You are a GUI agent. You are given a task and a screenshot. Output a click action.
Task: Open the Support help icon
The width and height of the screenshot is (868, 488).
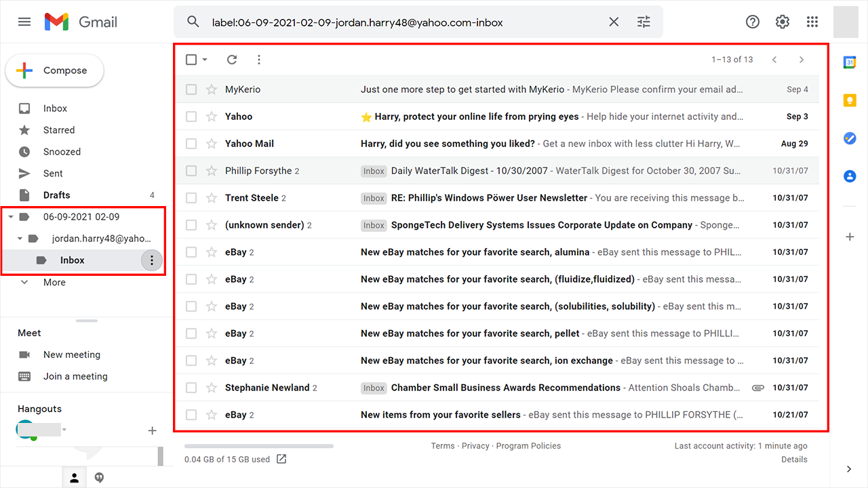[x=753, y=22]
